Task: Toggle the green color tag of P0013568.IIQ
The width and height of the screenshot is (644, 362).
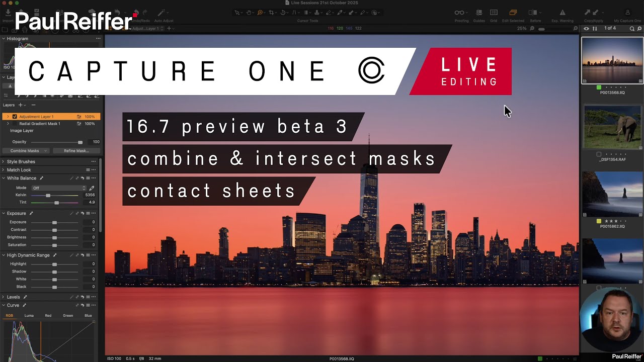Action: 599,87
